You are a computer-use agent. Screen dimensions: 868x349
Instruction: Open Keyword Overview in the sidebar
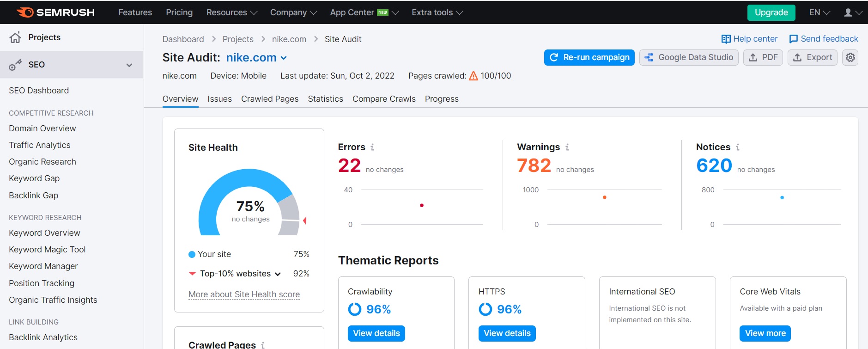[44, 233]
